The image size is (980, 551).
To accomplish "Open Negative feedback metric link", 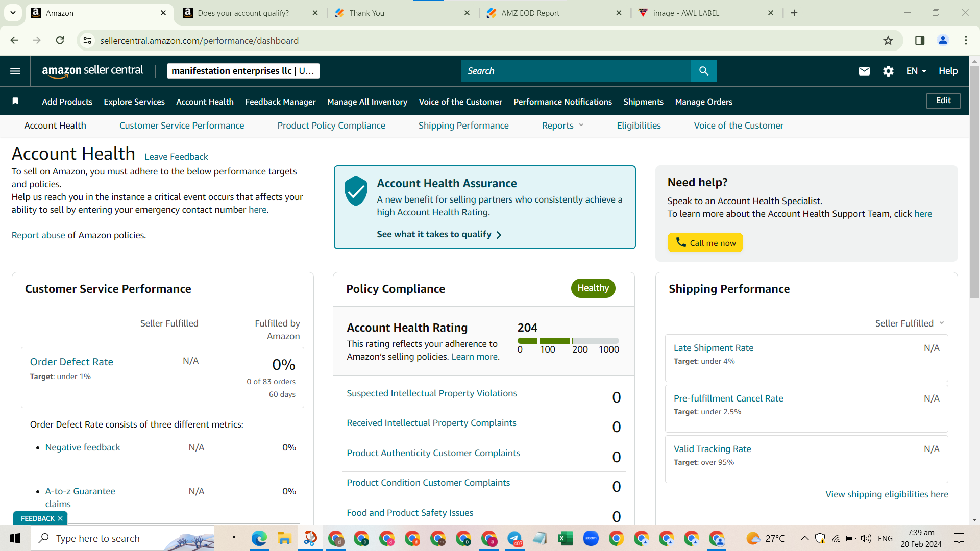I will click(x=83, y=447).
